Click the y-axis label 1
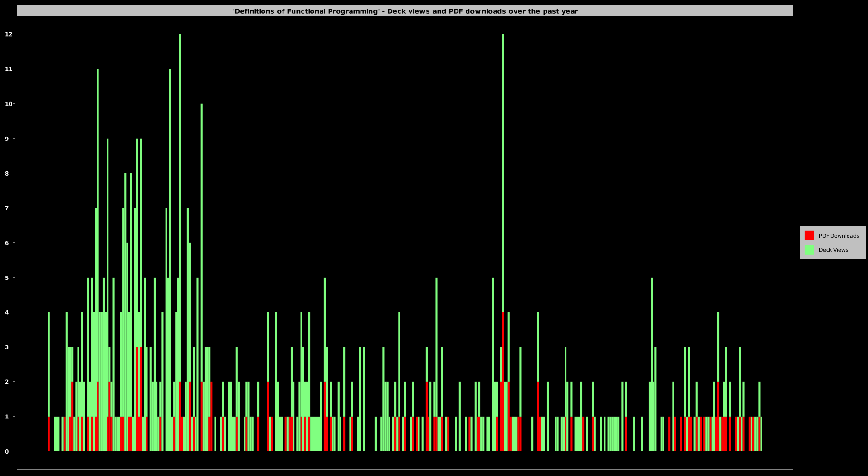Screen dimensions: 868x476 7,416
